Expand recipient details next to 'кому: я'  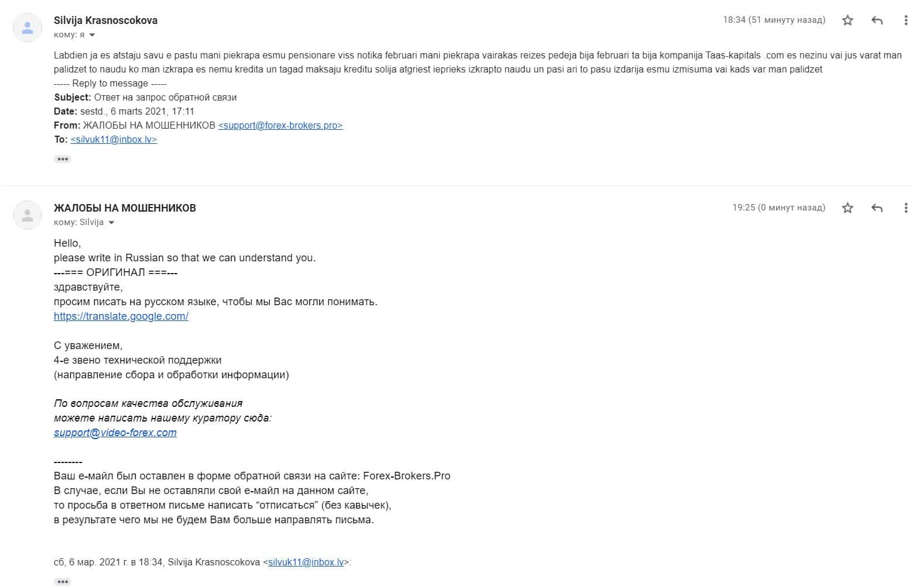tap(92, 35)
